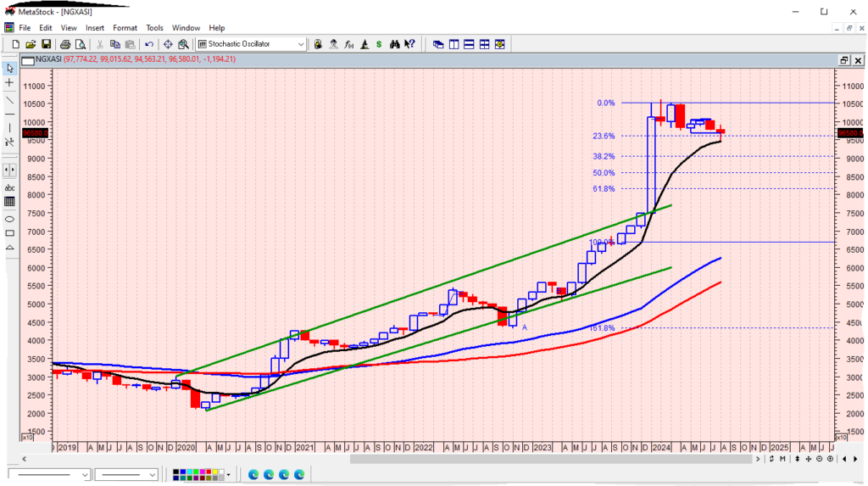Viewport: 868px width, 486px height.
Task: Choose the ellipse drawing tool
Action: pyautogui.click(x=9, y=218)
